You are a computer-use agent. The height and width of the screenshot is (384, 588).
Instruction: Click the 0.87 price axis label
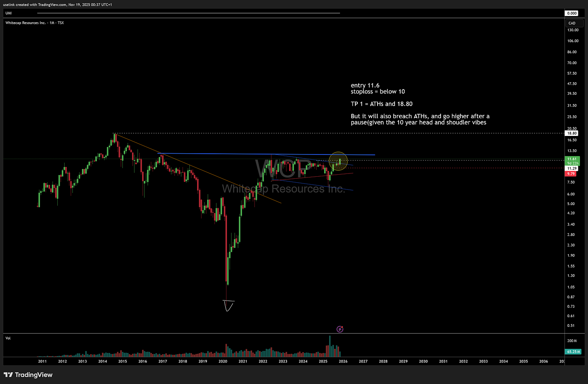571,297
